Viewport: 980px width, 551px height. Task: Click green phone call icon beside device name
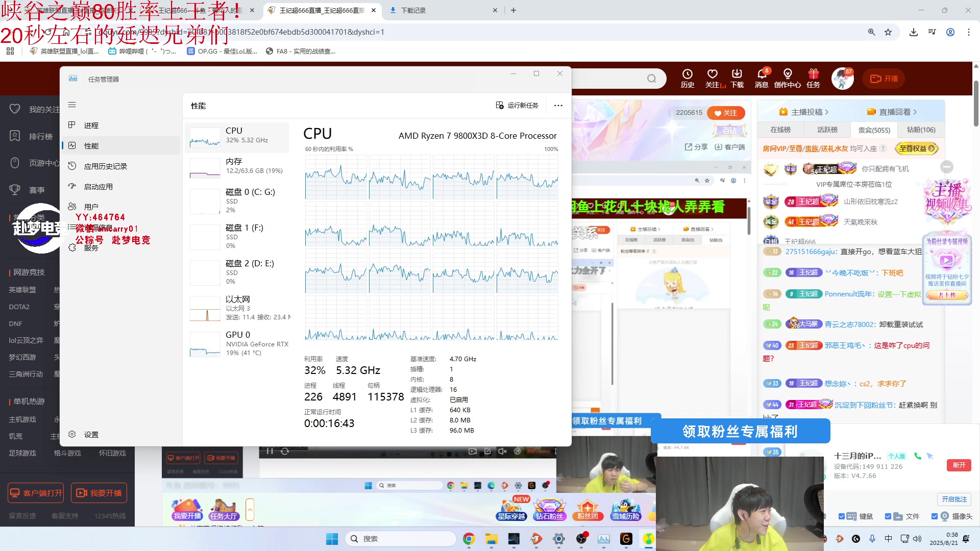tap(918, 456)
